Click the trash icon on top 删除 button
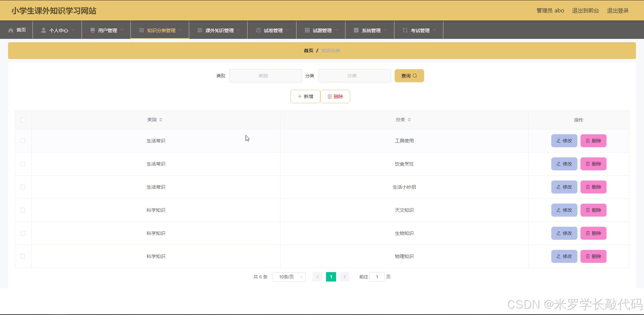The image size is (644, 315). (x=329, y=97)
